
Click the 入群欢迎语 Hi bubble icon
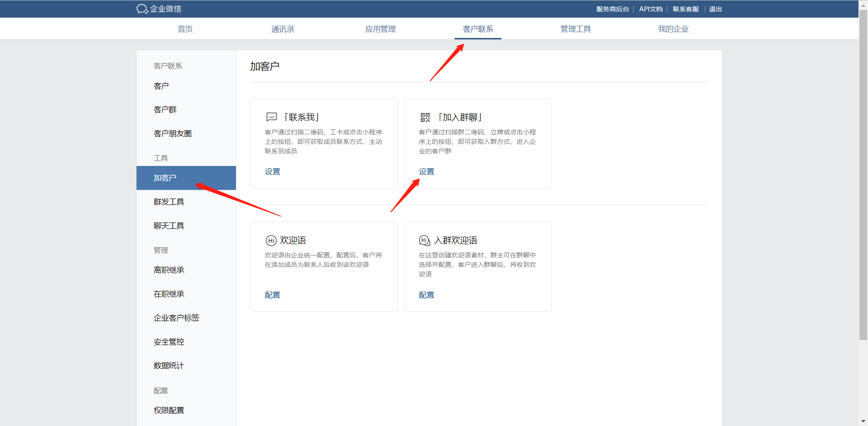(x=425, y=241)
